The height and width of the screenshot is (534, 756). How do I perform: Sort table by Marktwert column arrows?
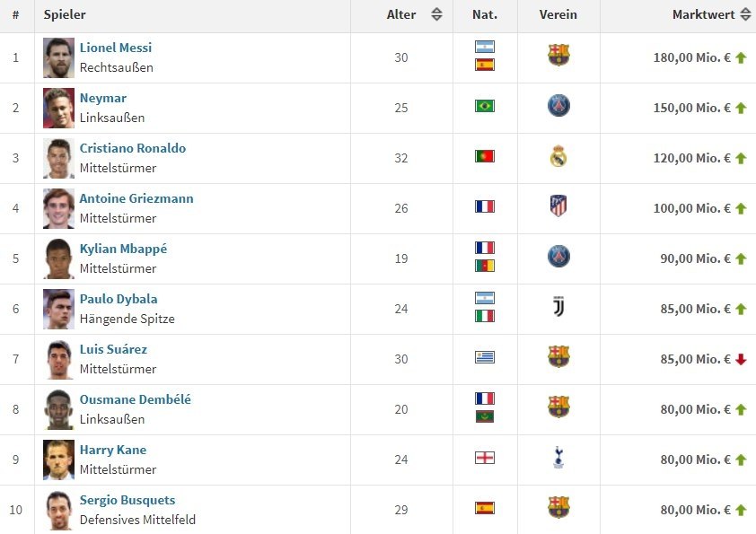click(745, 14)
